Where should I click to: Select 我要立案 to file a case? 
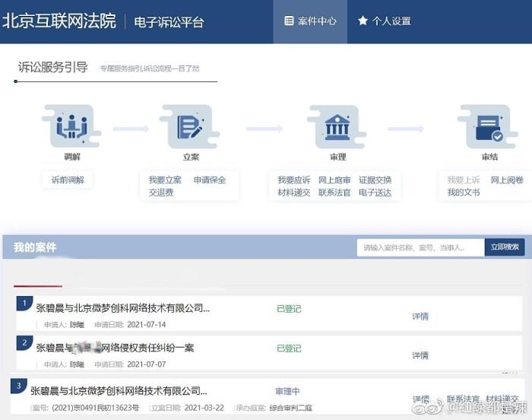(165, 180)
